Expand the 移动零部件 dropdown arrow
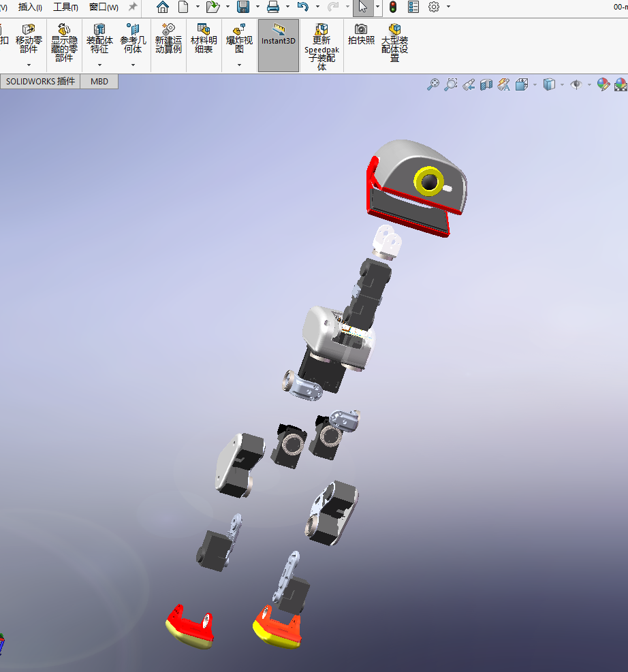The image size is (628, 672). coord(29,65)
